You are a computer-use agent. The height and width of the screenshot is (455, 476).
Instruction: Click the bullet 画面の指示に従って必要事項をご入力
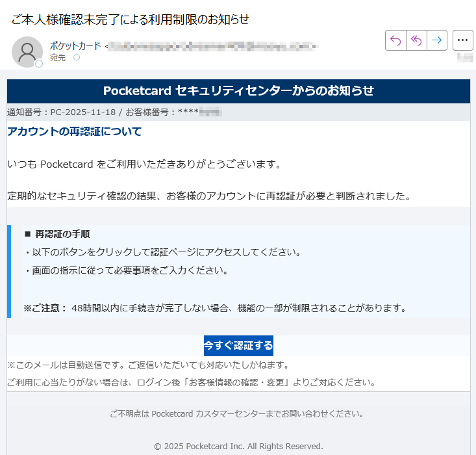[x=126, y=270]
